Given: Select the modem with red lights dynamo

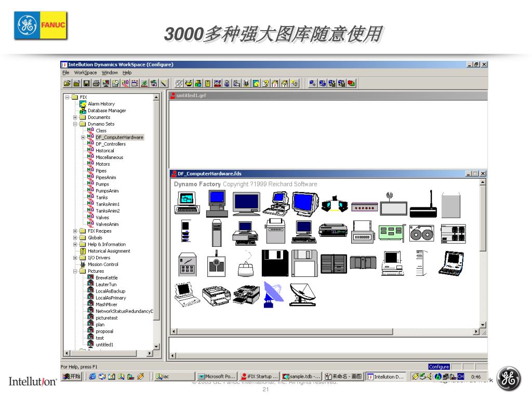Looking at the screenshot, I should pos(364,207).
